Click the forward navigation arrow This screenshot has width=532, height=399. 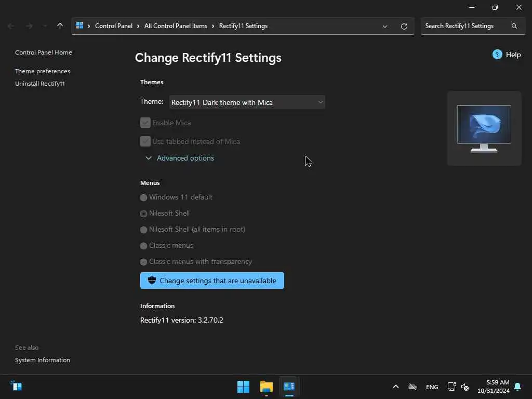(x=30, y=26)
